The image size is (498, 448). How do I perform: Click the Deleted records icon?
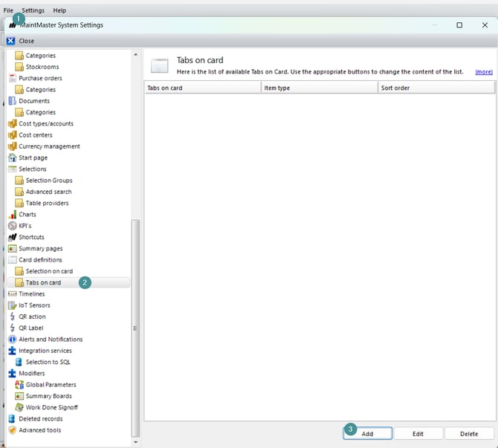coord(12,419)
